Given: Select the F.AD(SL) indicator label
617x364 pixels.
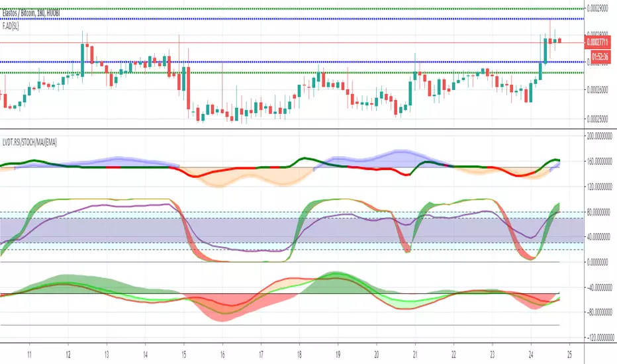Looking at the screenshot, I should (x=11, y=26).
